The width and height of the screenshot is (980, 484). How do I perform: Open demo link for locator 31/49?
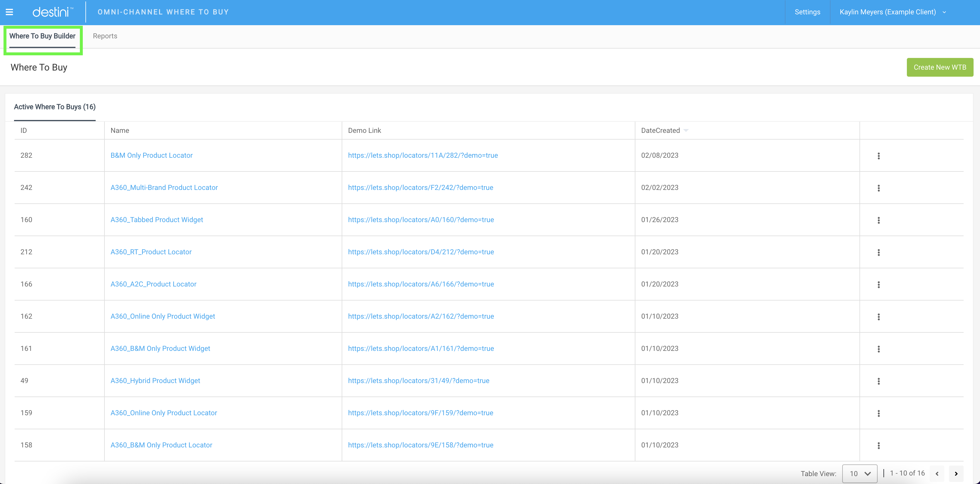tap(419, 380)
